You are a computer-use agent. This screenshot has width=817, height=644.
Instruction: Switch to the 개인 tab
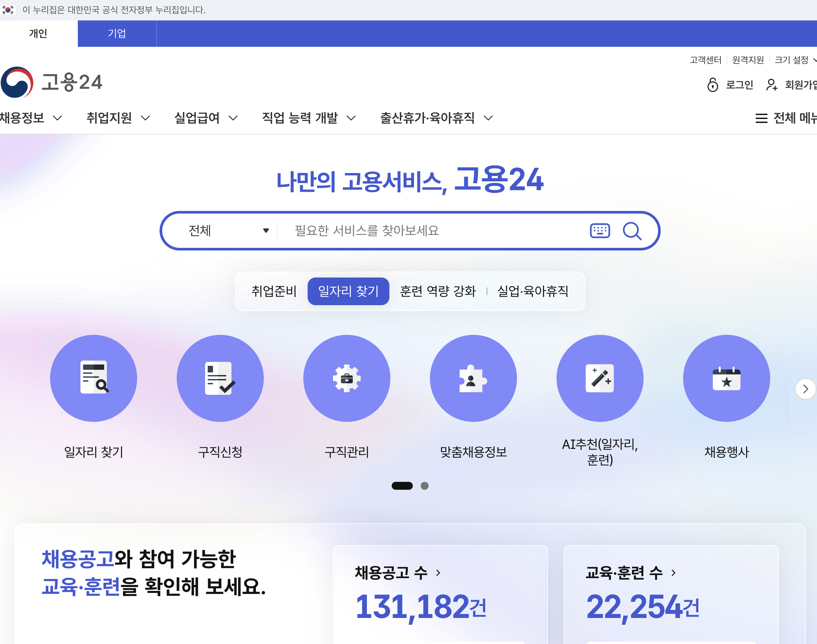point(39,34)
